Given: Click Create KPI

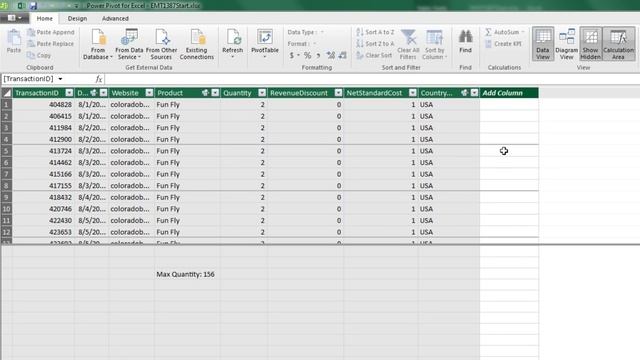Looking at the screenshot, I should (x=504, y=44).
